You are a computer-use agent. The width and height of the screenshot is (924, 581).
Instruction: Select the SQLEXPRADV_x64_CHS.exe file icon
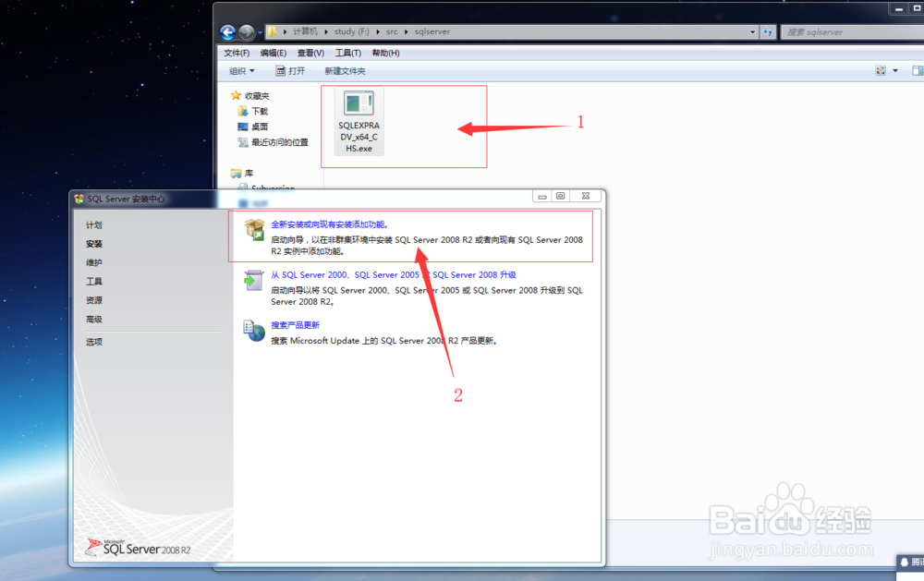(359, 122)
